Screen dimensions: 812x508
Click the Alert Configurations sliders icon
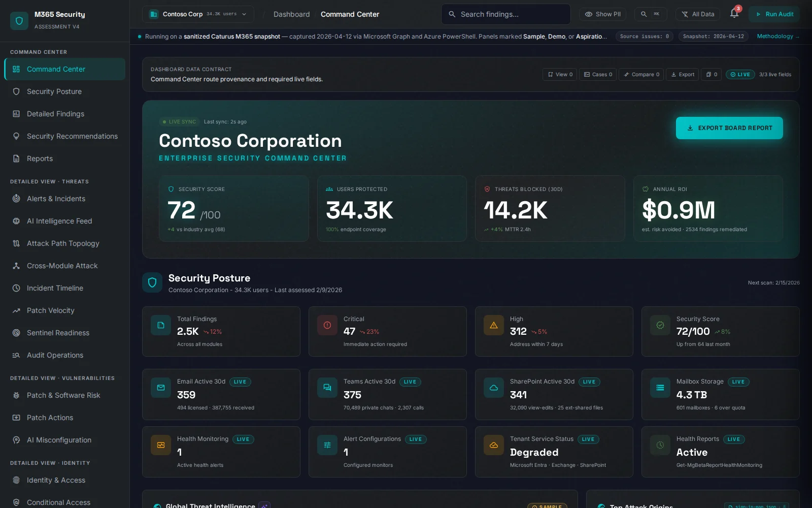[327, 445]
